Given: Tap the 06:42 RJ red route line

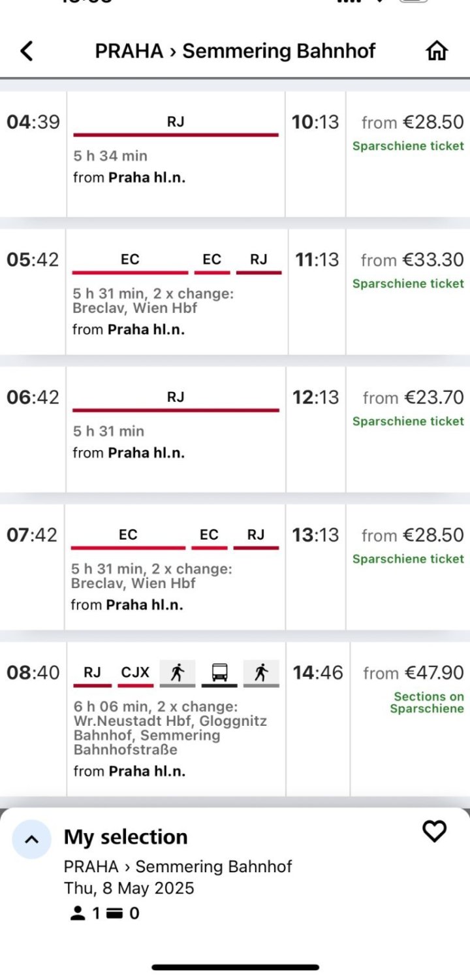Looking at the screenshot, I should 176,410.
